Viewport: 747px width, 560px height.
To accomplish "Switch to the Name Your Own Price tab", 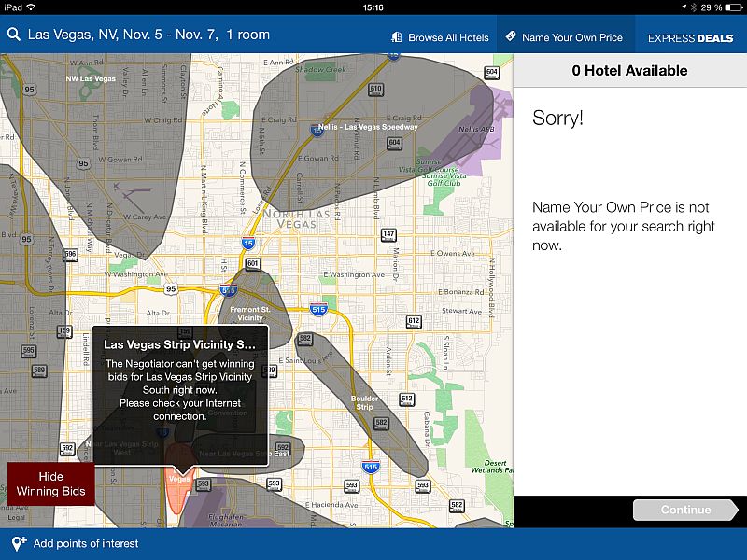I will tap(564, 38).
